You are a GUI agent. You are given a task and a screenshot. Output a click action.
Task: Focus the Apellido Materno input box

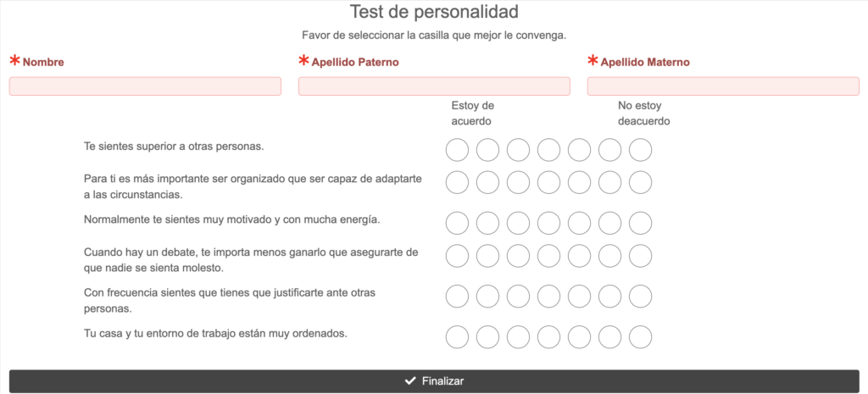pyautogui.click(x=723, y=86)
